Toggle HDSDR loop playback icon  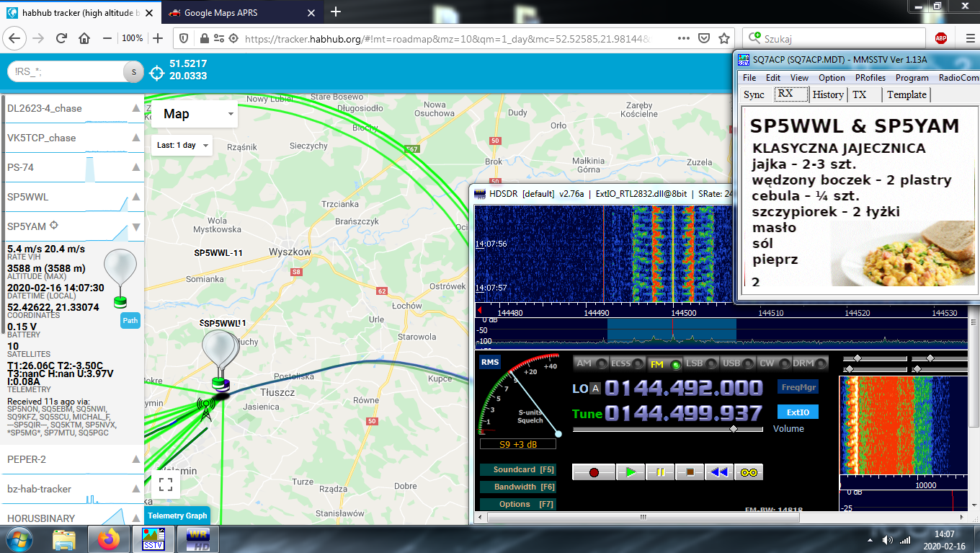[x=749, y=472]
